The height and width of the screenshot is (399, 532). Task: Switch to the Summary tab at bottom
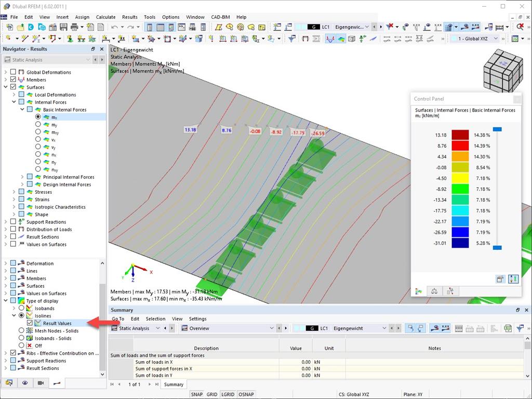tap(174, 384)
